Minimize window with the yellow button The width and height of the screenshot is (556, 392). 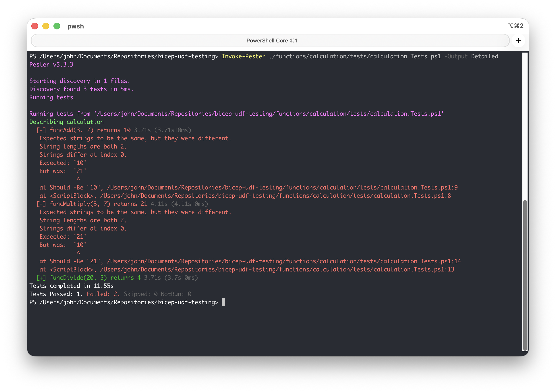pyautogui.click(x=46, y=26)
